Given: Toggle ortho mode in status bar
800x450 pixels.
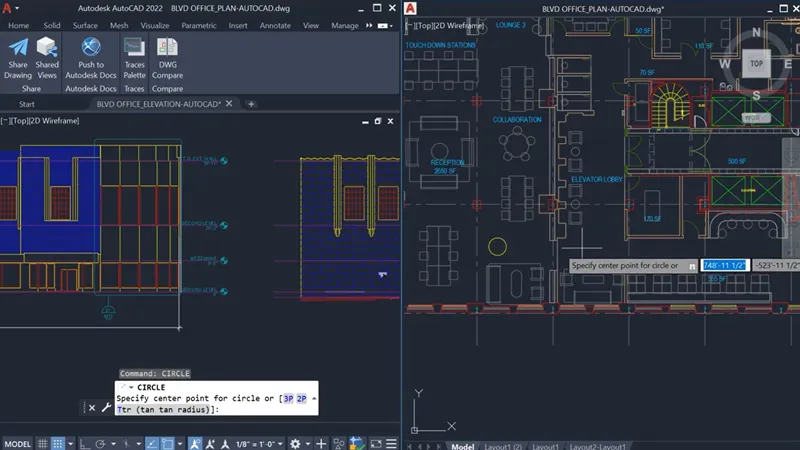Looking at the screenshot, I should click(x=85, y=444).
